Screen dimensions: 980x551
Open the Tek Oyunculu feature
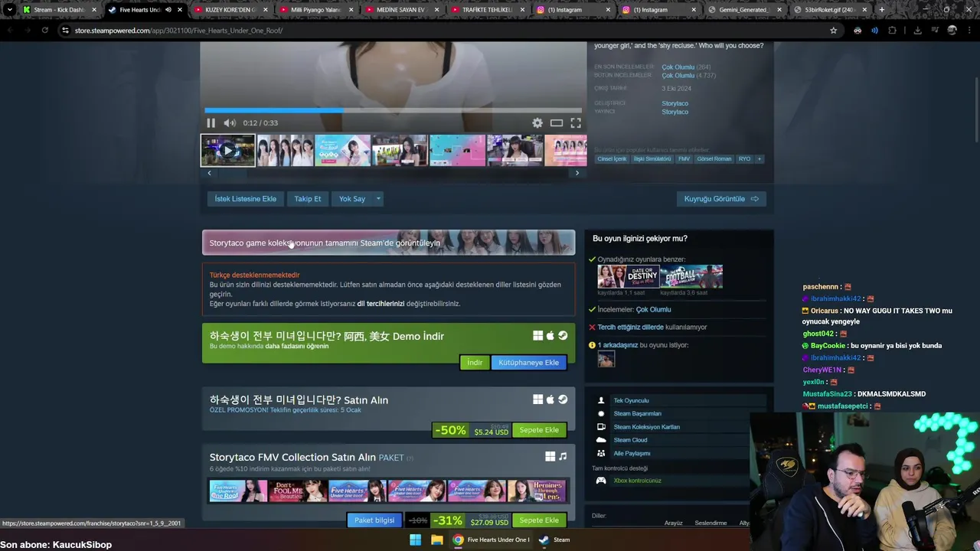[631, 401]
